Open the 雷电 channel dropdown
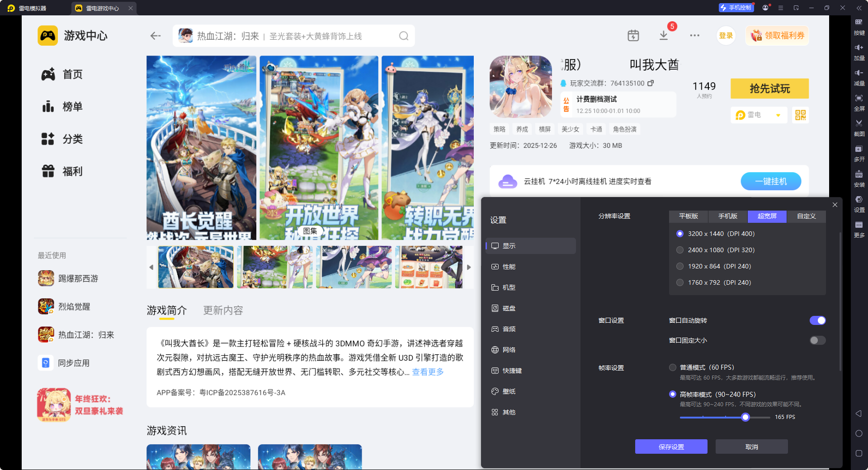 759,115
